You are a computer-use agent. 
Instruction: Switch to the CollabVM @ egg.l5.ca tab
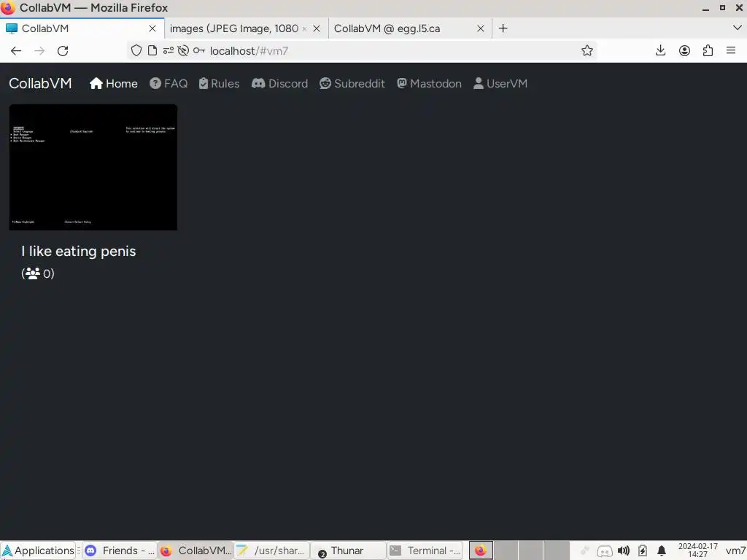[x=410, y=28]
